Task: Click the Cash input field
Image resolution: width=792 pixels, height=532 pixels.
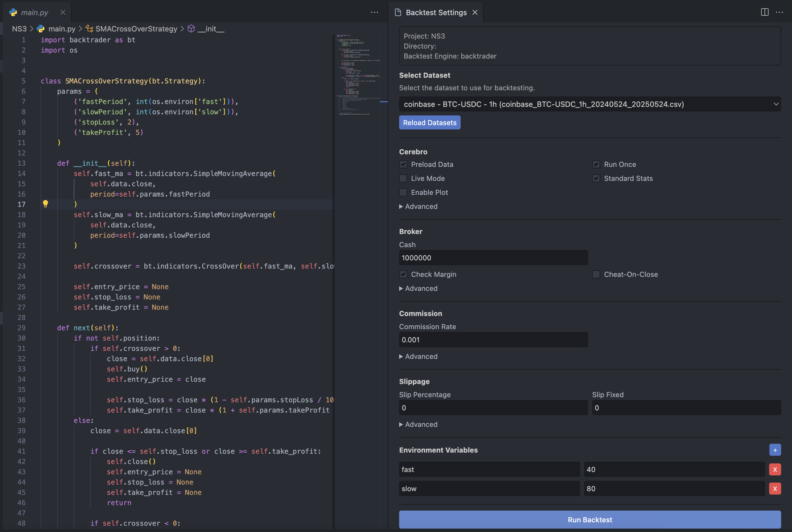Action: tap(493, 258)
